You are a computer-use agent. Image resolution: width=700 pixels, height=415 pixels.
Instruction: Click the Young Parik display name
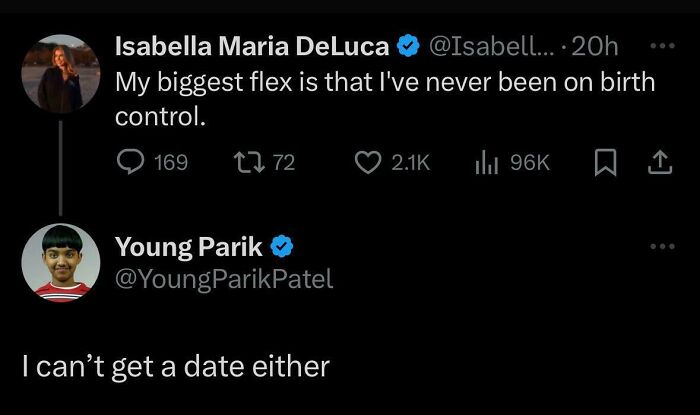(190, 246)
